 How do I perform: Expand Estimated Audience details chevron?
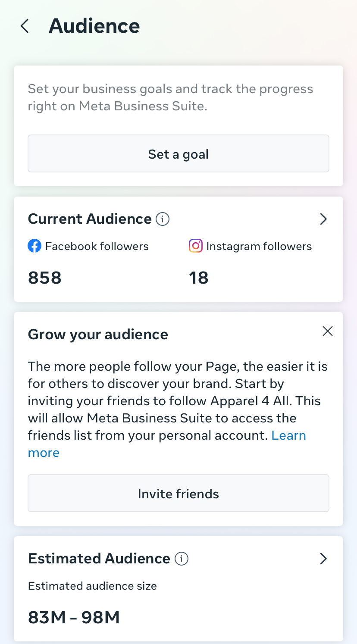point(323,559)
